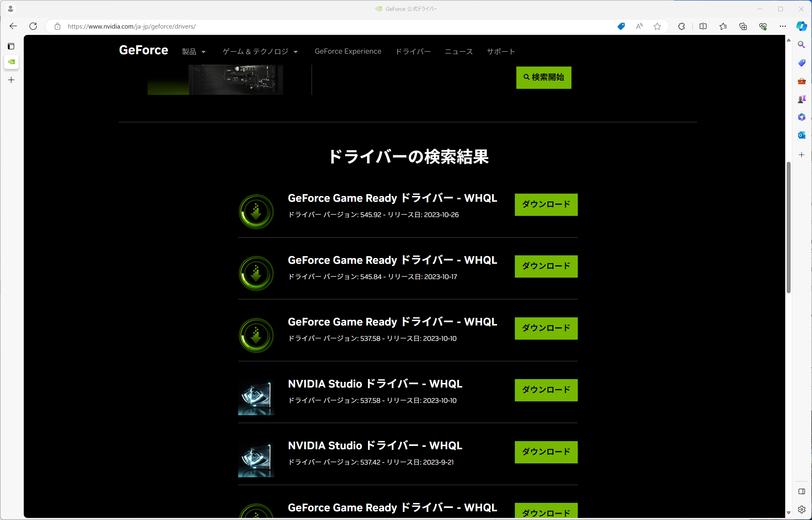Click version text 545.92 release 2023-10-26
Viewport: 812px width, 520px height.
pyautogui.click(x=373, y=215)
